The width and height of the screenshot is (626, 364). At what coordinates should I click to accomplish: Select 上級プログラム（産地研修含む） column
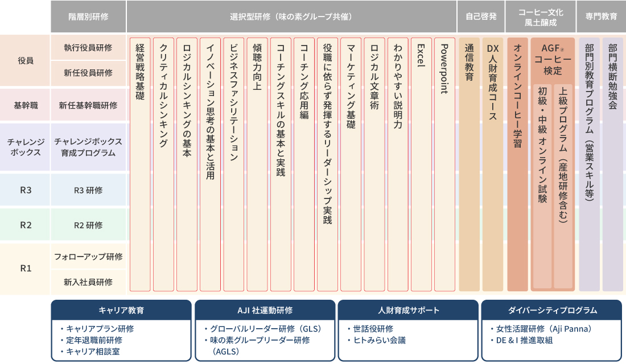click(x=563, y=186)
